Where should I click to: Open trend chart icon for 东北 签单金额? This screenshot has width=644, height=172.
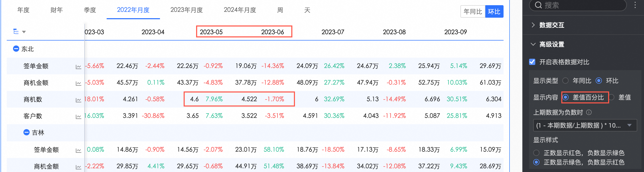[78, 67]
